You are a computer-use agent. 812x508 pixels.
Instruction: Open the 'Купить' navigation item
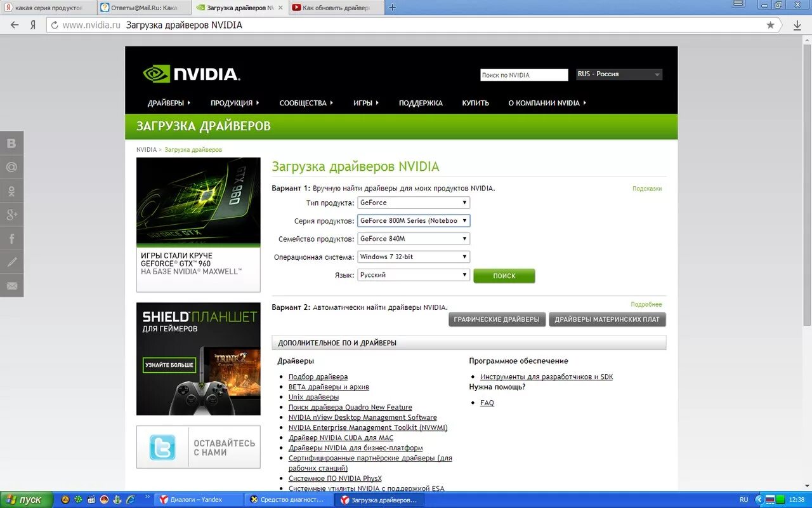click(x=475, y=103)
